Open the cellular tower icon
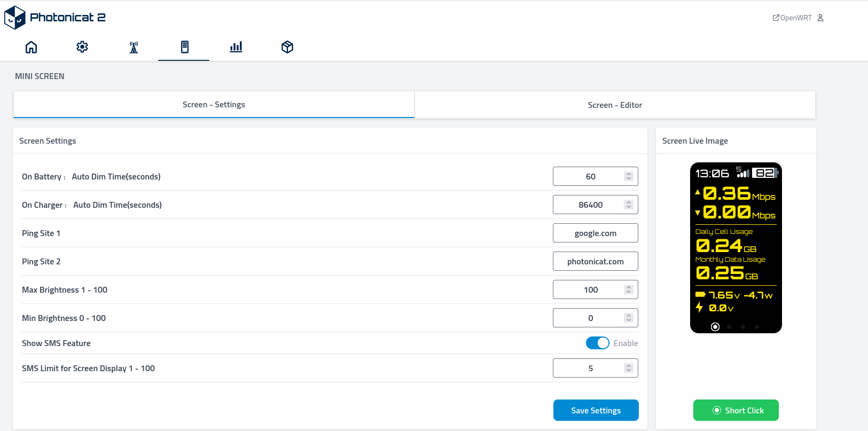 pyautogui.click(x=134, y=48)
